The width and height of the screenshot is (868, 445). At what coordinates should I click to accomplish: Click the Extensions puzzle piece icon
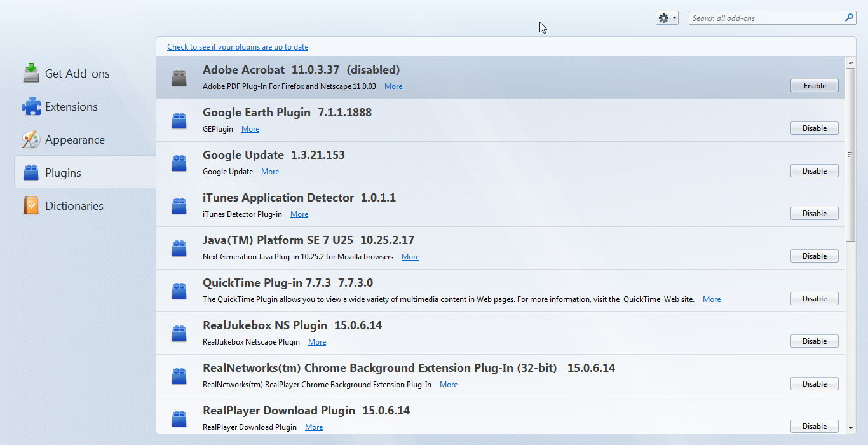click(31, 106)
